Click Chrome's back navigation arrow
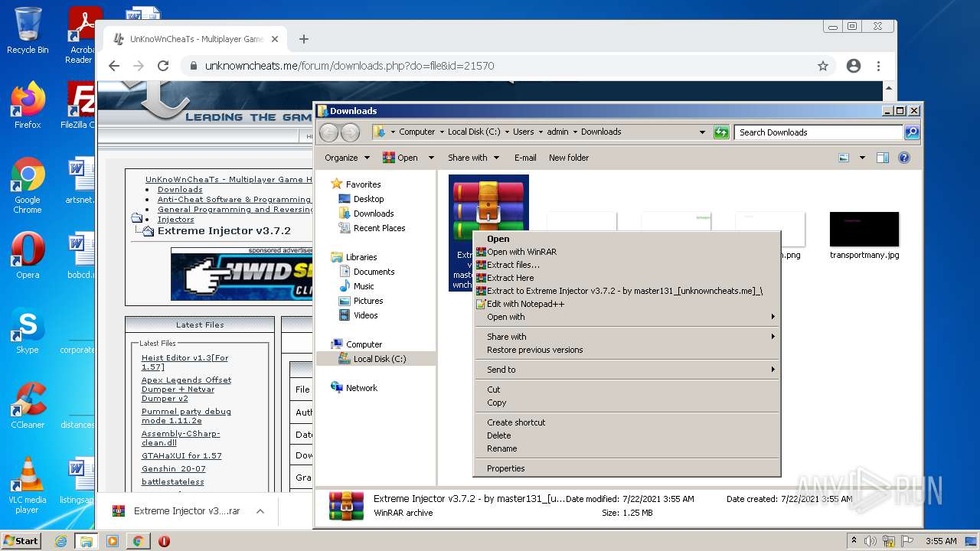The width and height of the screenshot is (980, 551). click(114, 66)
